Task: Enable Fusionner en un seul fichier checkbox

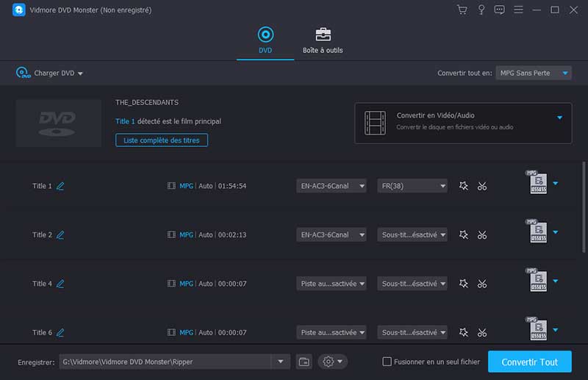Action: point(387,362)
